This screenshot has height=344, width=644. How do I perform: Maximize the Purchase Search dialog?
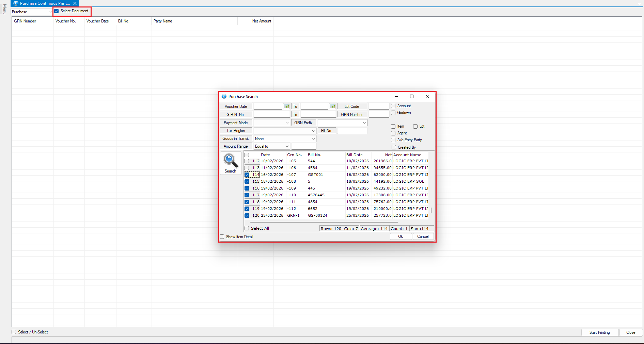coord(411,97)
